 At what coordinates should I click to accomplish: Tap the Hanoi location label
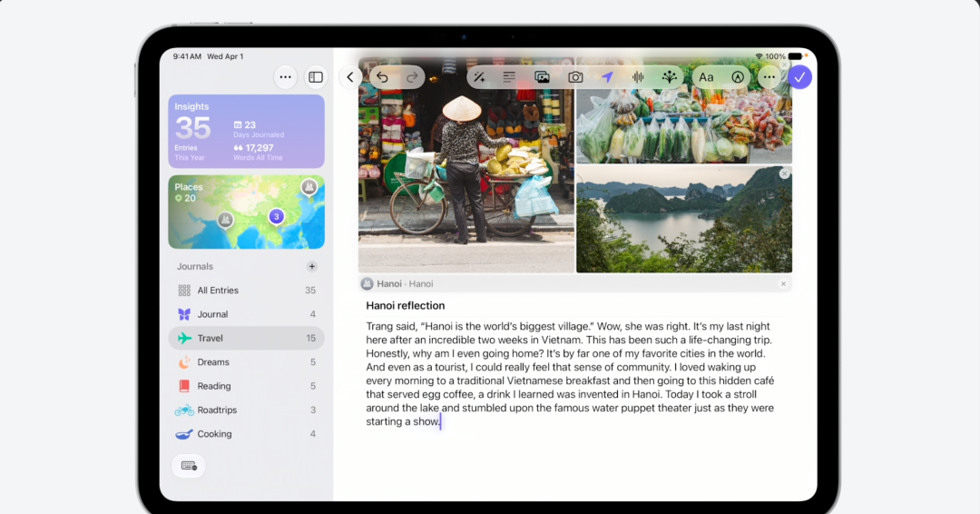[x=405, y=284]
